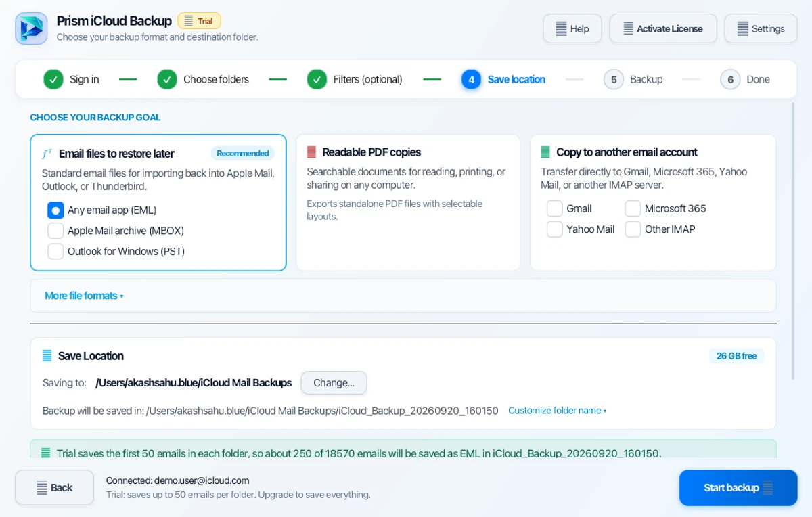Start the backup
Image resolution: width=812 pixels, height=517 pixels.
738,488
